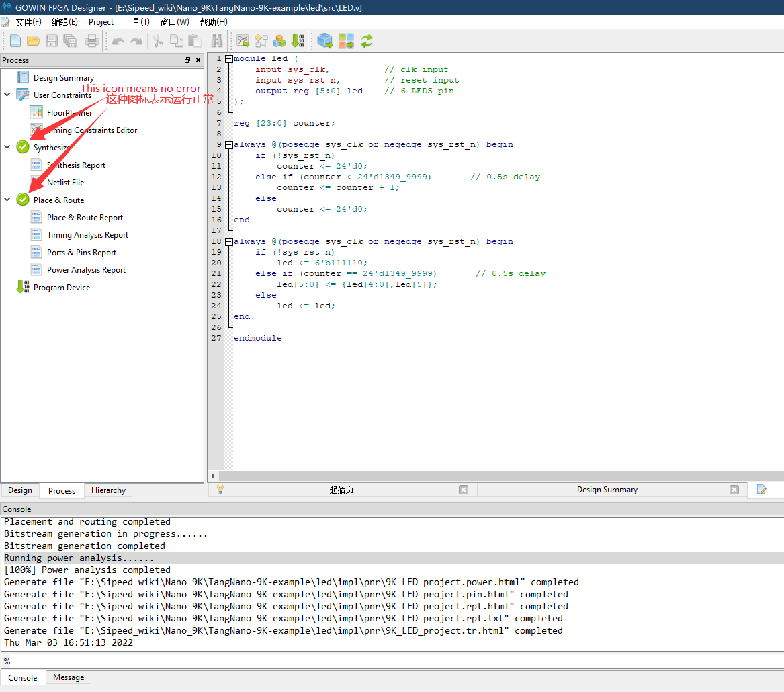This screenshot has height=692, width=784.
Task: Select Timing Constraints Editor item
Action: [x=92, y=130]
